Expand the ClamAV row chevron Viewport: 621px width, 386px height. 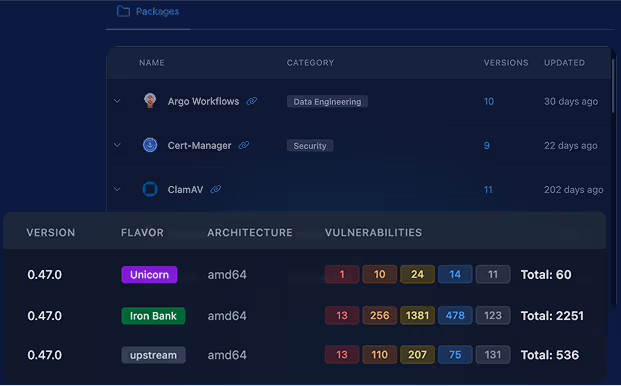117,189
